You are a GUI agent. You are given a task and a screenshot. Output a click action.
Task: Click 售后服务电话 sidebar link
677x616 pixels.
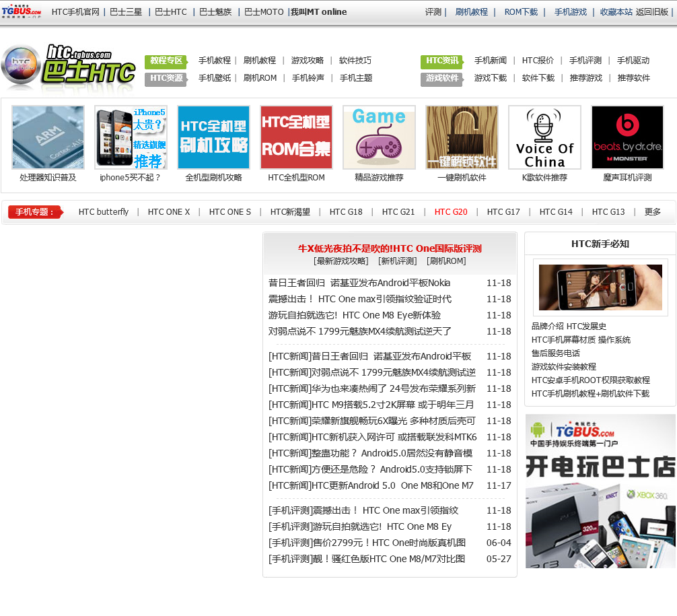556,353
